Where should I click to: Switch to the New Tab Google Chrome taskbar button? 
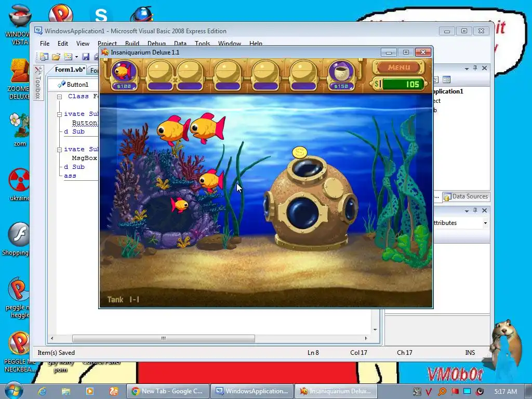(168, 391)
